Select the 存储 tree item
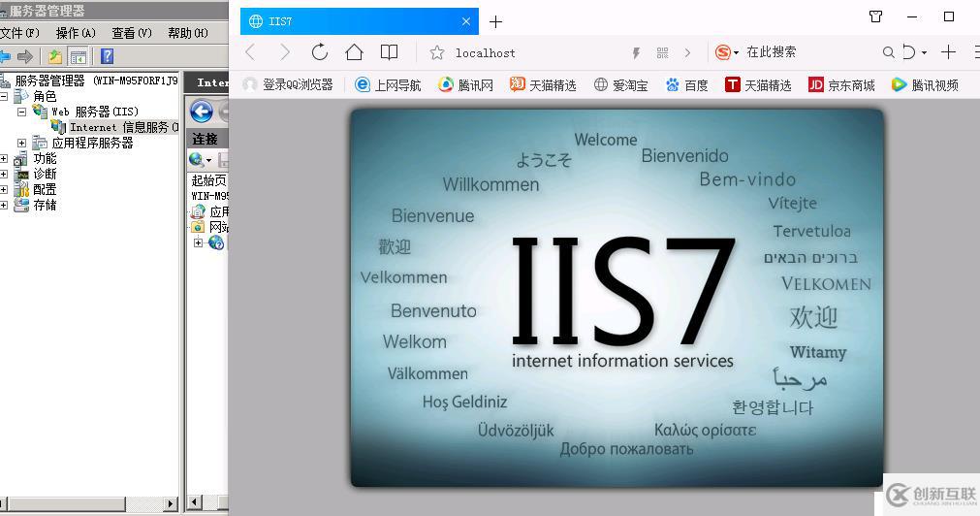The width and height of the screenshot is (980, 516). pos(45,206)
